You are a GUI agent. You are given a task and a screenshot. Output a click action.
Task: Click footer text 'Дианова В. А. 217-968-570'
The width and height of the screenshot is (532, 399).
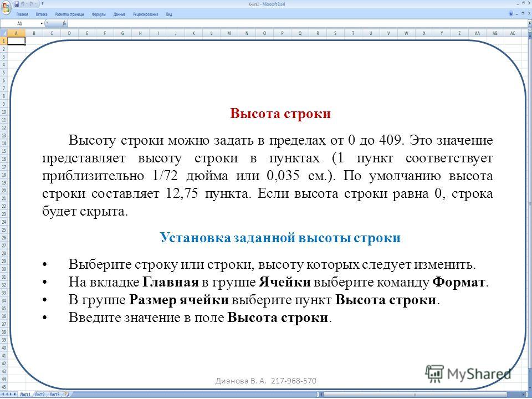tap(265, 381)
